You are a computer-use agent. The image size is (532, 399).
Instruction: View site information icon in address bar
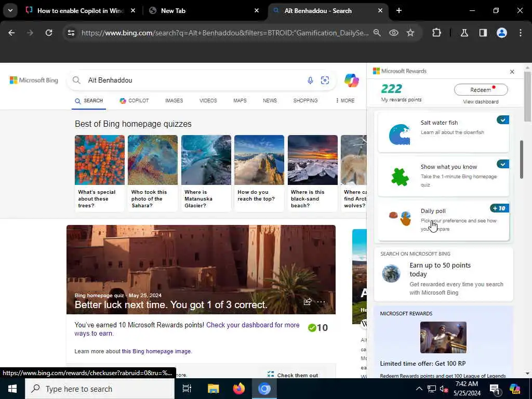coord(71,33)
